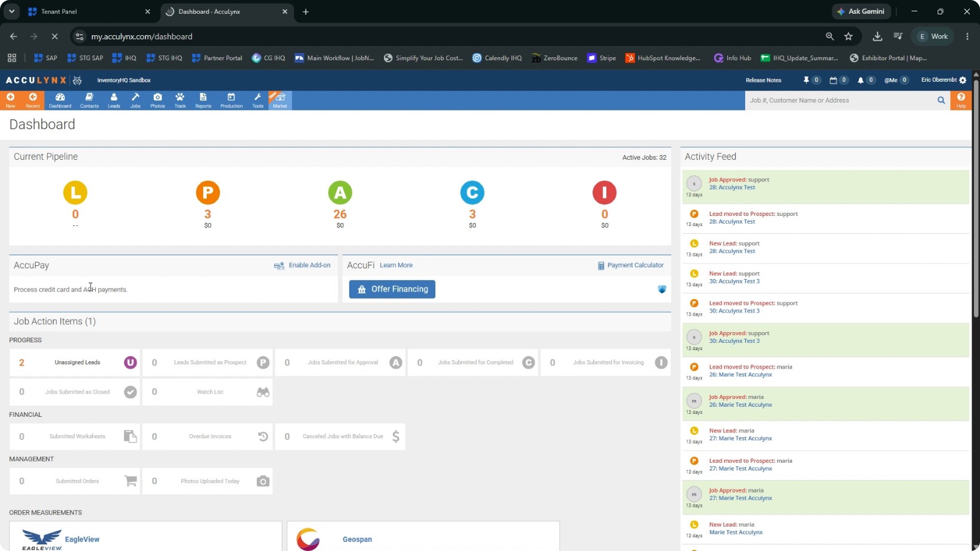
Task: Open the tab search dropdown arrow in Chrome
Action: [x=11, y=11]
